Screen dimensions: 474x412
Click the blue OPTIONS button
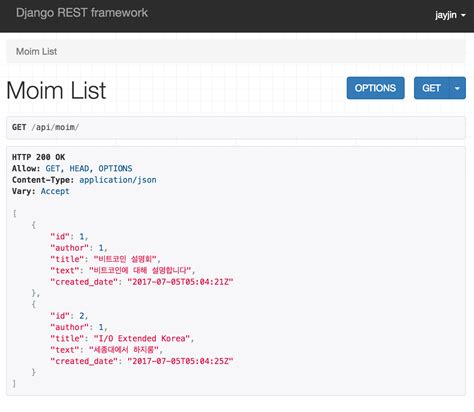[375, 88]
